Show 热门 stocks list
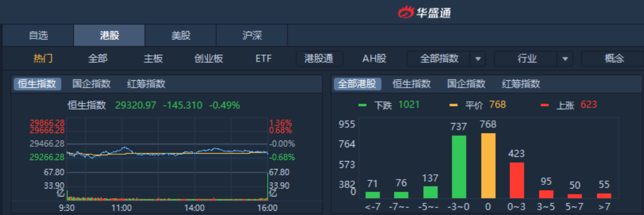The height and width of the screenshot is (215, 644). tap(43, 59)
